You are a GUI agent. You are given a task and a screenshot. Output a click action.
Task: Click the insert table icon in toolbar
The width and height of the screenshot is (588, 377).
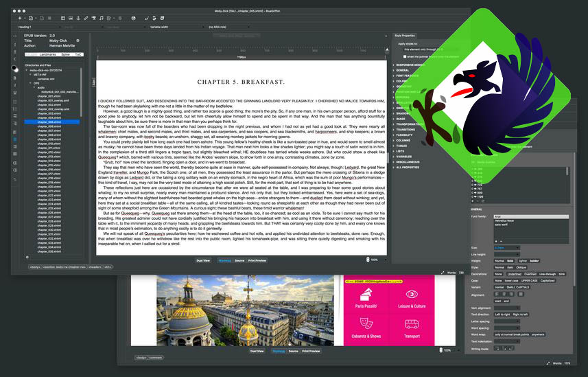pos(63,18)
